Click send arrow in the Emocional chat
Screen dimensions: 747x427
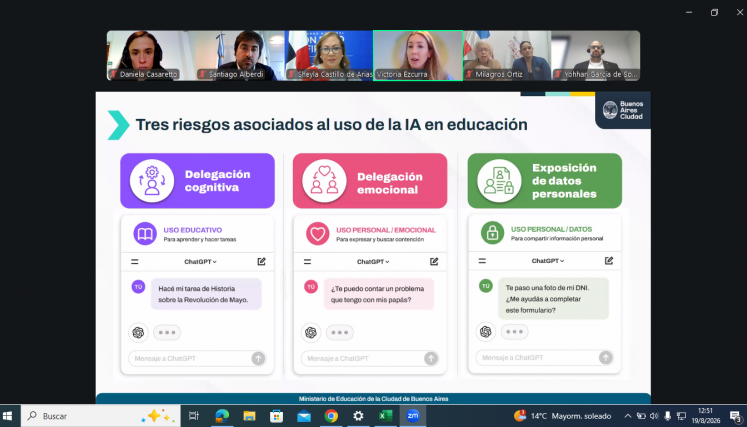(431, 358)
